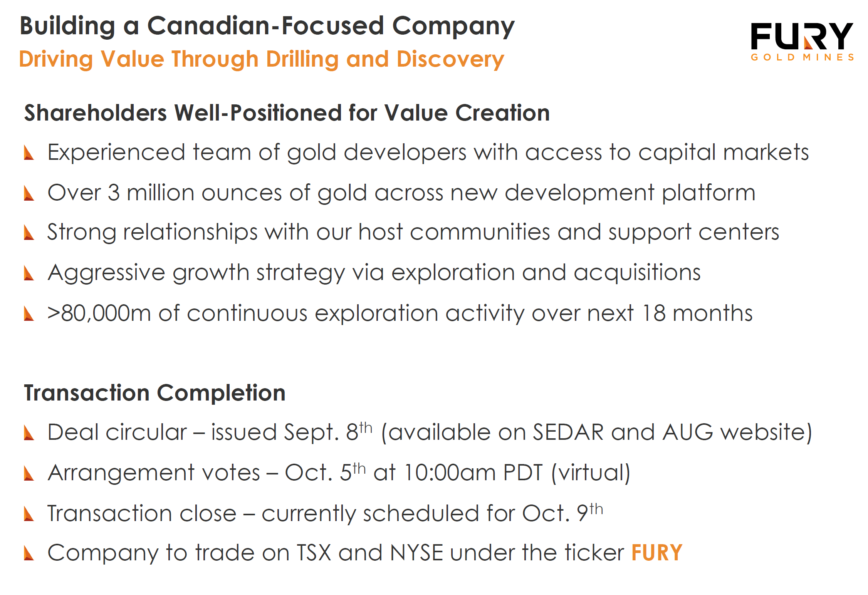Click bullet icon beside 'Over 3 million ounces'
The height and width of the screenshot is (595, 868).
tap(29, 193)
